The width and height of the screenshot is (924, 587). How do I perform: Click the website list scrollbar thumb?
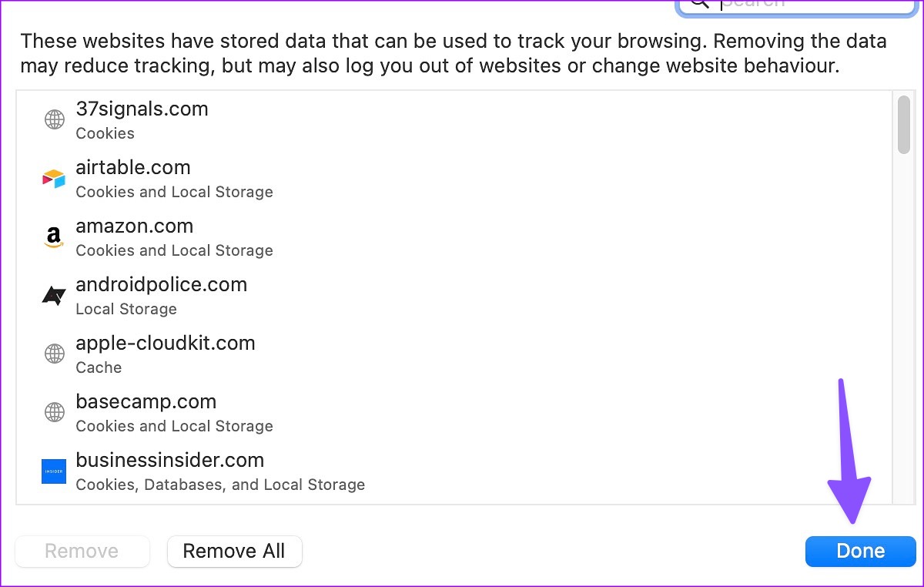903,125
